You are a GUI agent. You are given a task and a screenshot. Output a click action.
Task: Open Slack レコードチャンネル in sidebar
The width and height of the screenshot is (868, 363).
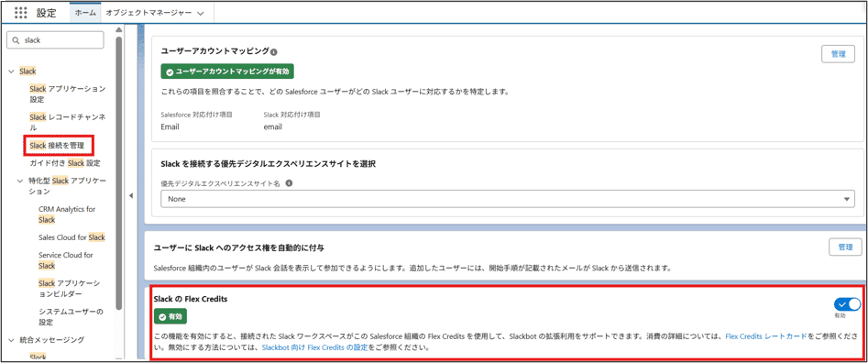click(x=68, y=122)
